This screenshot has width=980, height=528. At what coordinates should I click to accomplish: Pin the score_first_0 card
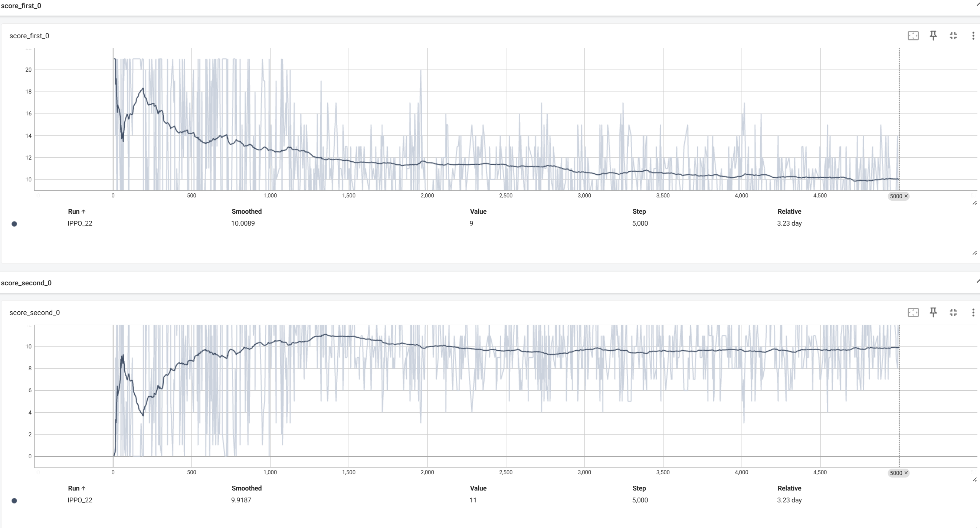click(x=933, y=36)
